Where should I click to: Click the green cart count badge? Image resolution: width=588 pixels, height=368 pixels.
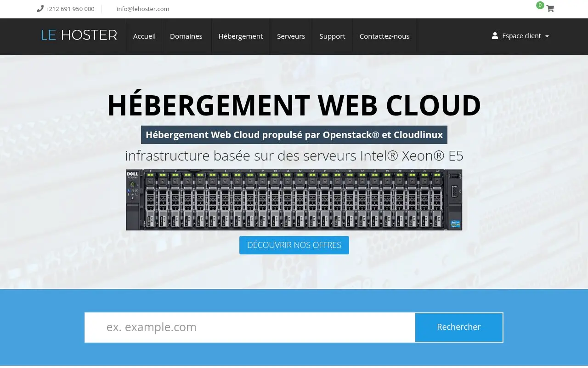(540, 5)
